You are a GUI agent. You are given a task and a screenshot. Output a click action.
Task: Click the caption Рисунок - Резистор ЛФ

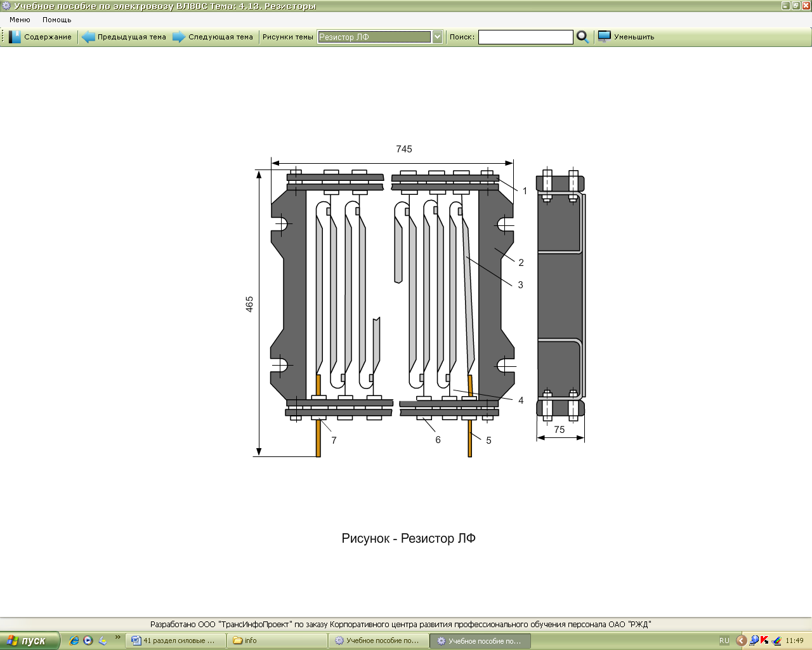pos(409,538)
